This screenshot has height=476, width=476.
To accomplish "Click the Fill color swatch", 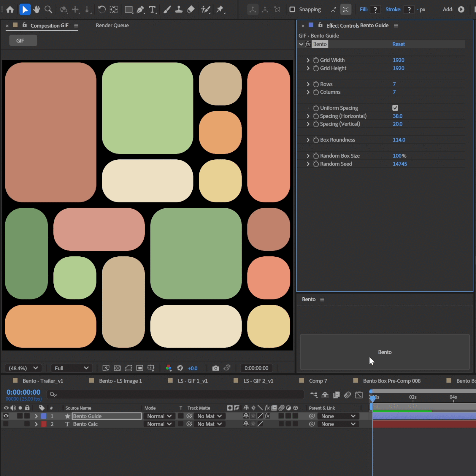I will point(375,9).
